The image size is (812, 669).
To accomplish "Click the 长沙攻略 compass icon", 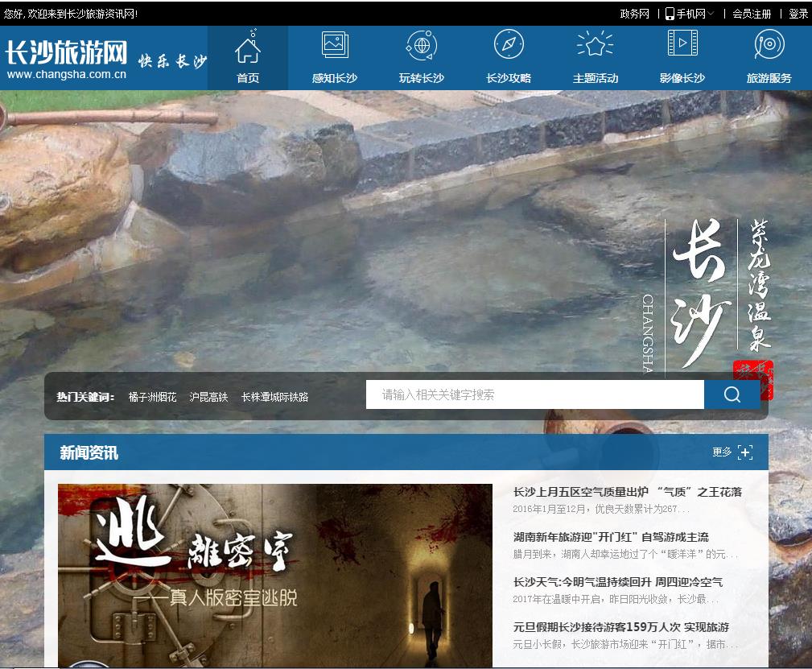I will click(509, 44).
